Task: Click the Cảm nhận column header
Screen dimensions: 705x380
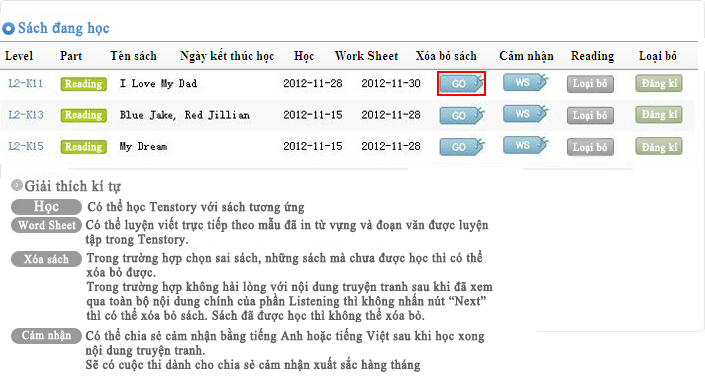Action: (x=526, y=56)
